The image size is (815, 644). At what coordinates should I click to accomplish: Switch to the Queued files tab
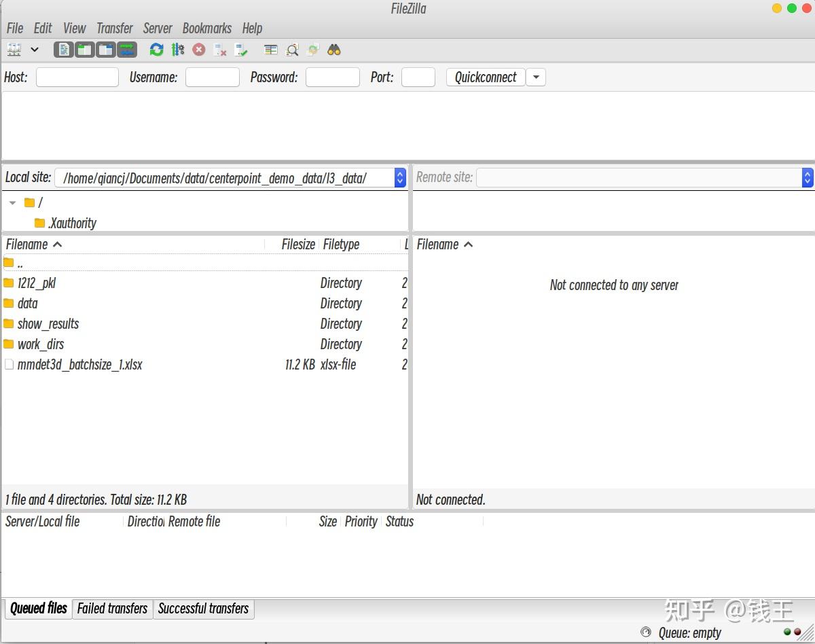coord(39,609)
